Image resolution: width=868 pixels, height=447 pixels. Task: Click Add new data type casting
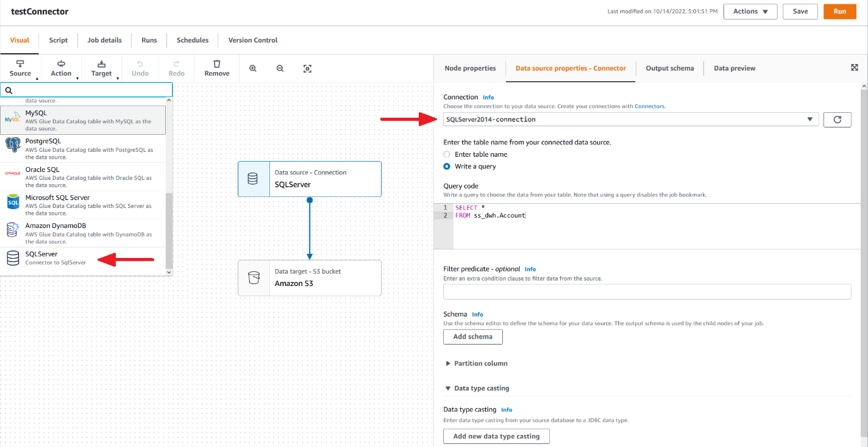(496, 436)
